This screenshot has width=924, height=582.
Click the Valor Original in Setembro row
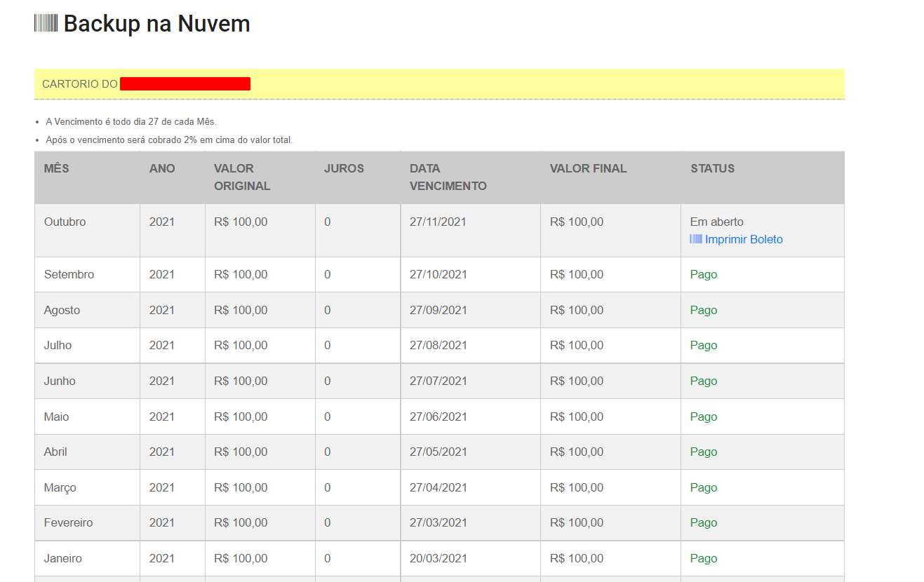point(241,274)
